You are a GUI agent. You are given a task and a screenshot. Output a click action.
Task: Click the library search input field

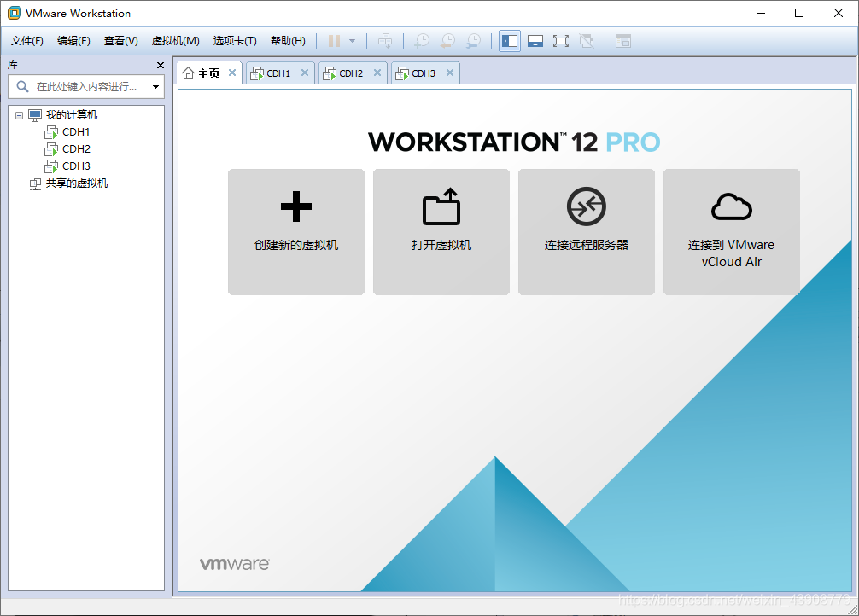click(86, 86)
